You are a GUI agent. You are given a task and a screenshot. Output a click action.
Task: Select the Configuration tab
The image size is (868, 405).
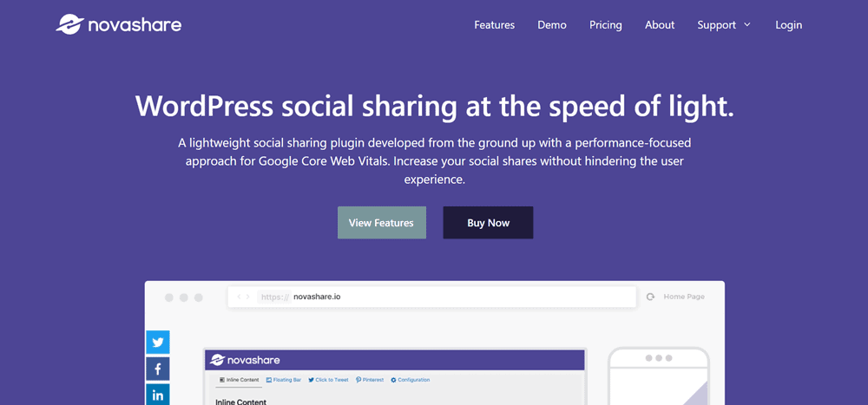pyautogui.click(x=411, y=380)
